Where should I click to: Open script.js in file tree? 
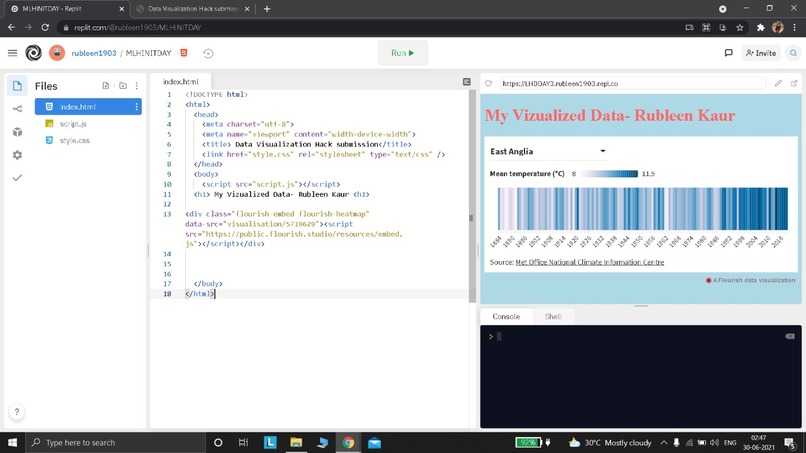72,124
